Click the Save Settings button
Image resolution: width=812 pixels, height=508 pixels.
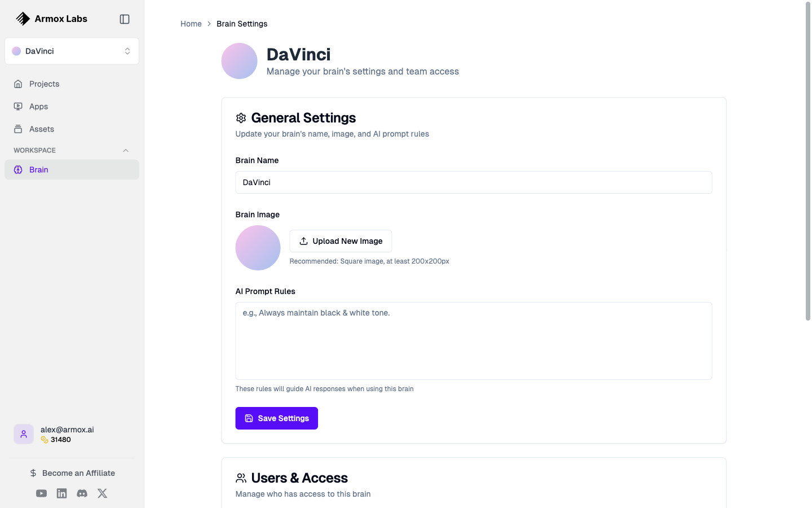click(276, 418)
